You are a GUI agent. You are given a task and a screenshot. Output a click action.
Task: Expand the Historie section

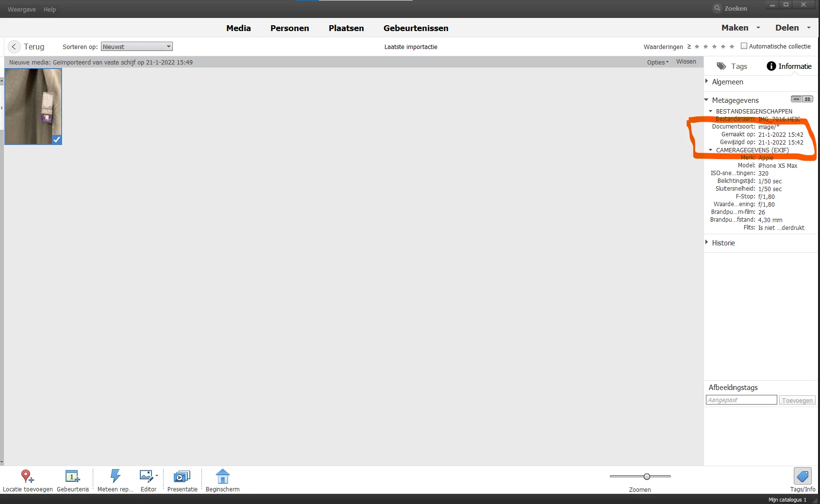[x=707, y=243]
